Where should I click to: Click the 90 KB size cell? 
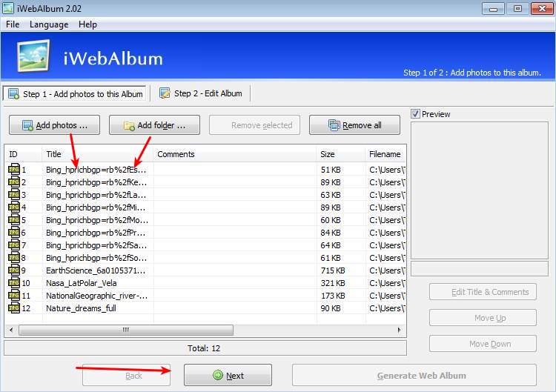tap(331, 308)
